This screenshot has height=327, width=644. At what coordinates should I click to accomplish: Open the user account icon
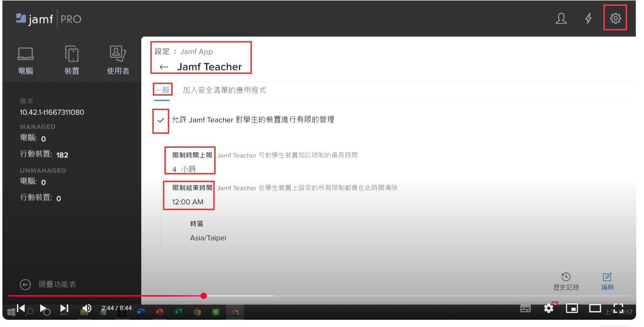click(561, 19)
